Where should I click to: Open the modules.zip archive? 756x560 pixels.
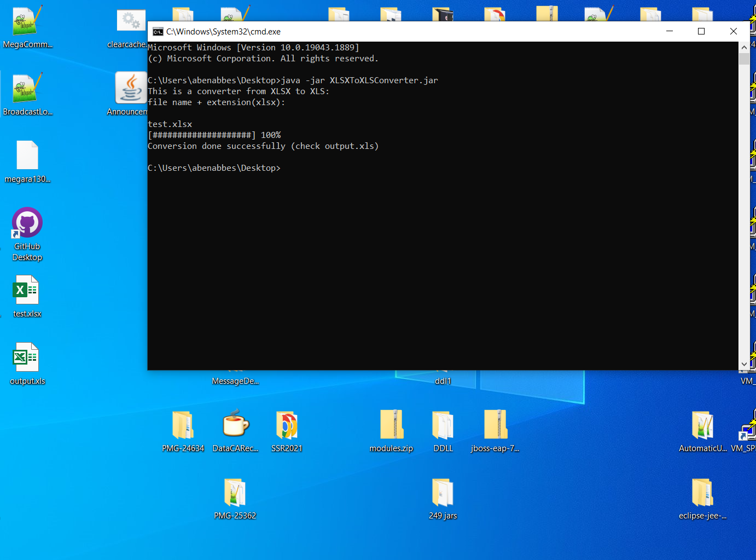pos(391,424)
